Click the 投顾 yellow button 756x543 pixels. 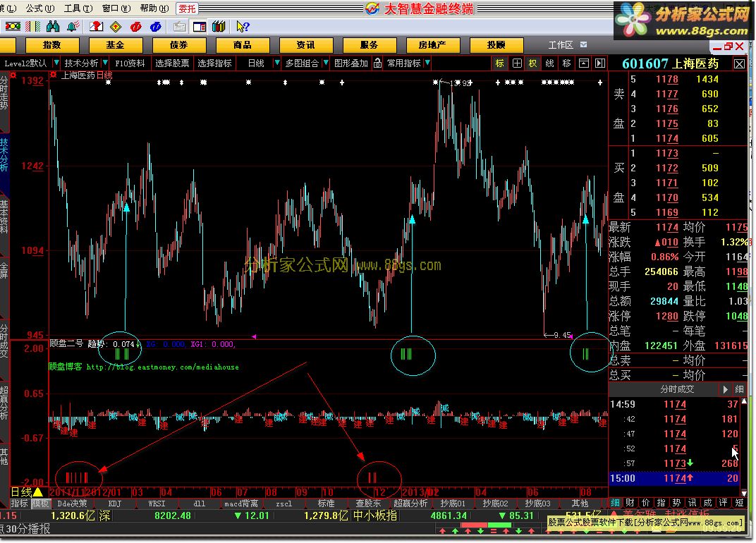[496, 45]
